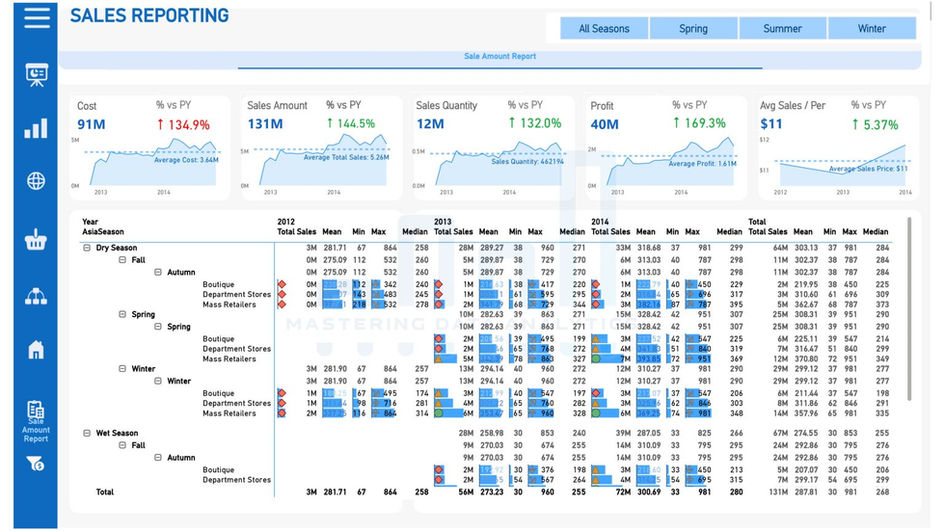
Task: Open the hierarchy org-chart icon
Action: pyautogui.click(x=36, y=296)
